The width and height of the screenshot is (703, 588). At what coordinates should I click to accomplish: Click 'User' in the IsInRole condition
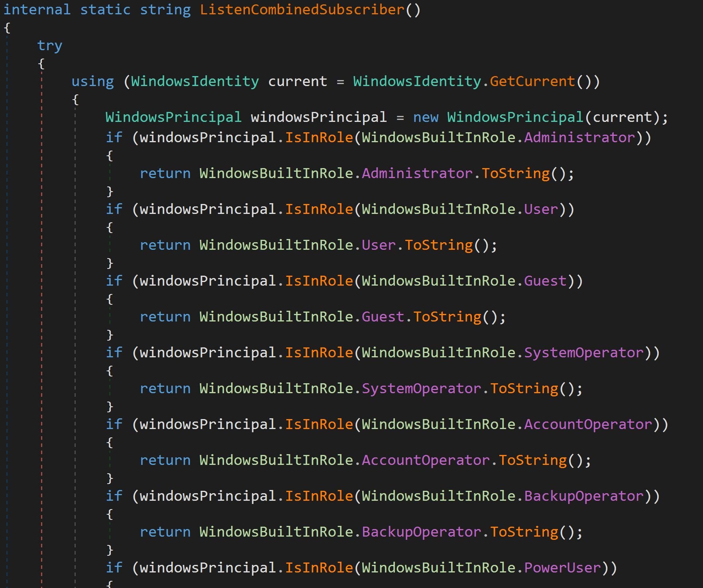541,209
